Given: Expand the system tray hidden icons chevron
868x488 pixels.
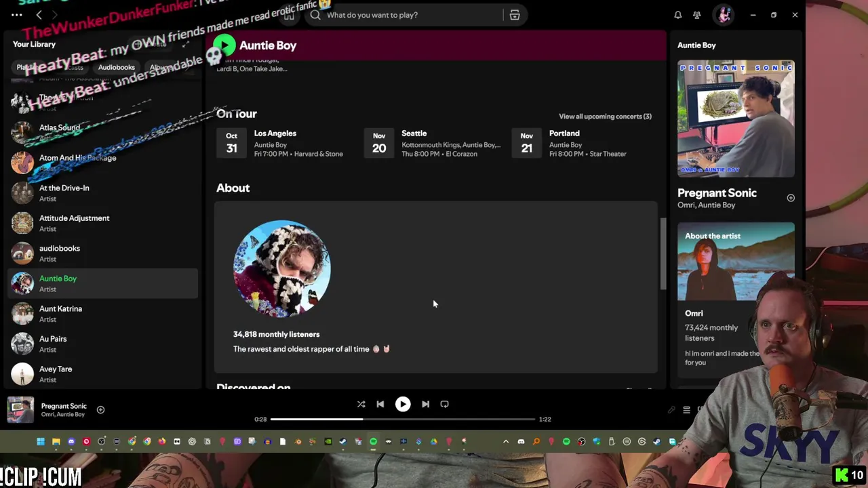Looking at the screenshot, I should coord(506,442).
